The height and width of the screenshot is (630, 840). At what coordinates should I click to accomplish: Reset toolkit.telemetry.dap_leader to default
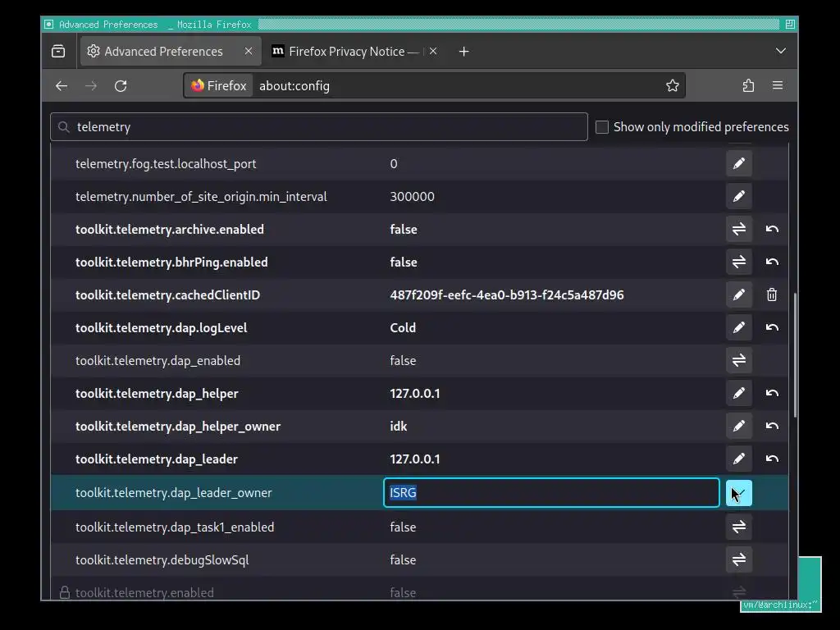[771, 459]
